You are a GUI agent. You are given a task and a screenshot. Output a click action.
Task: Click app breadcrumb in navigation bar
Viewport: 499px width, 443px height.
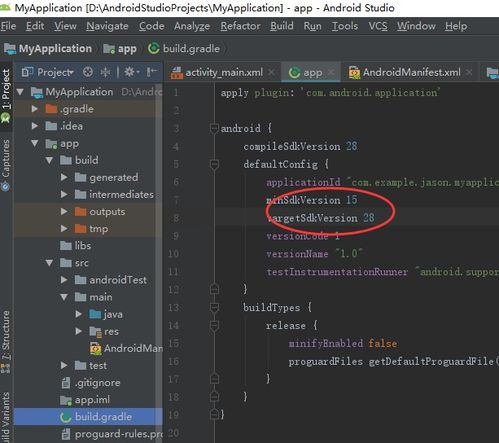[120, 49]
